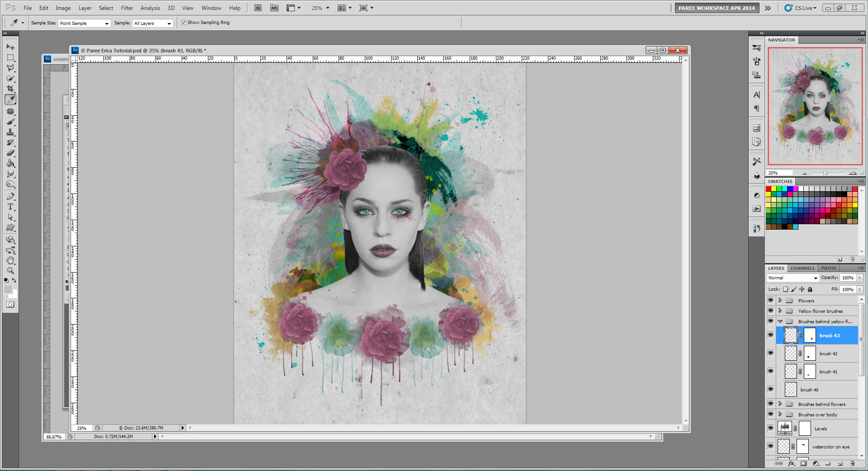Toggle visibility of the Levels layer
Screen dimensions: 868x471
pyautogui.click(x=771, y=428)
